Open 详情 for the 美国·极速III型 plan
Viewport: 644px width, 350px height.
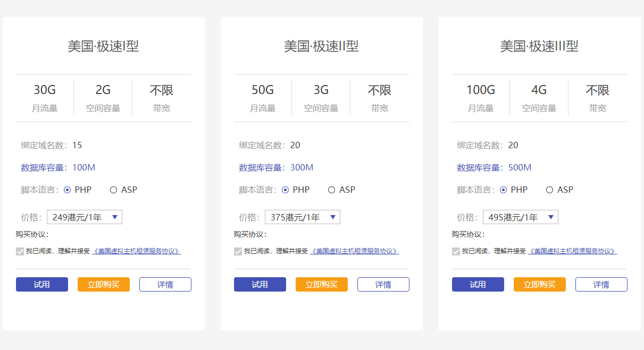[601, 285]
